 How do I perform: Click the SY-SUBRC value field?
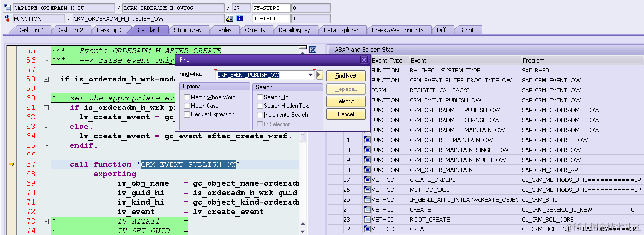click(310, 8)
